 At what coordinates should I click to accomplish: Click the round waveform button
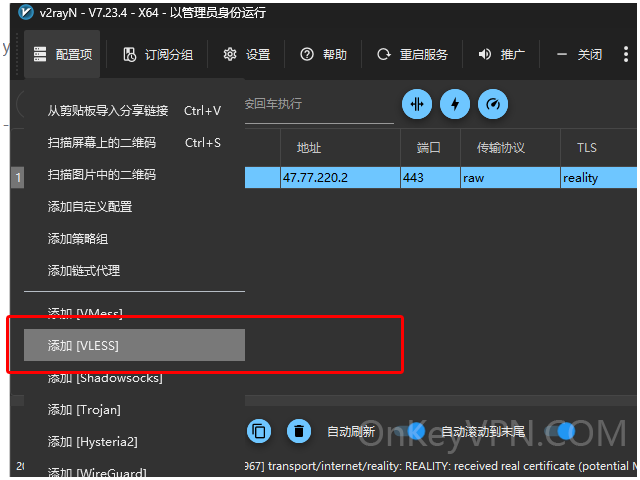417,104
